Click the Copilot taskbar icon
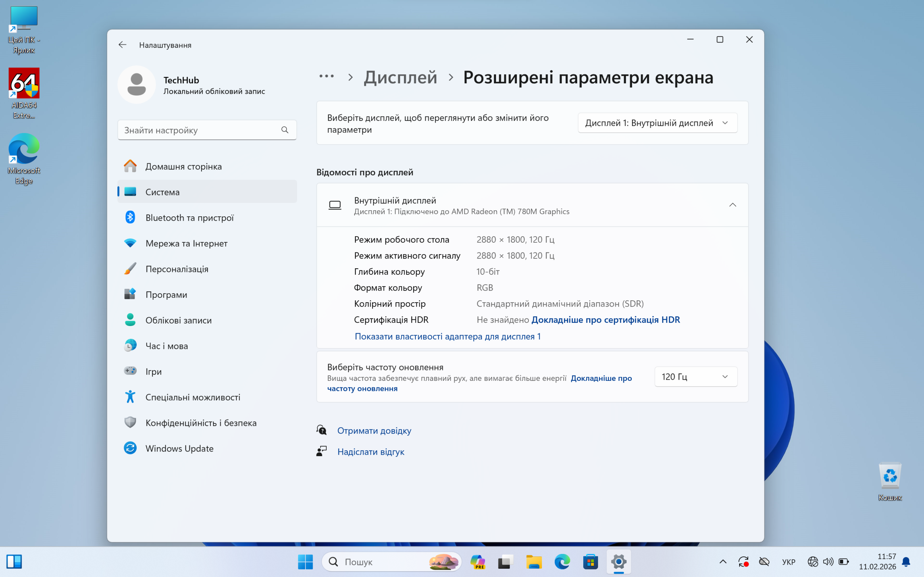924x577 pixels. (x=477, y=562)
